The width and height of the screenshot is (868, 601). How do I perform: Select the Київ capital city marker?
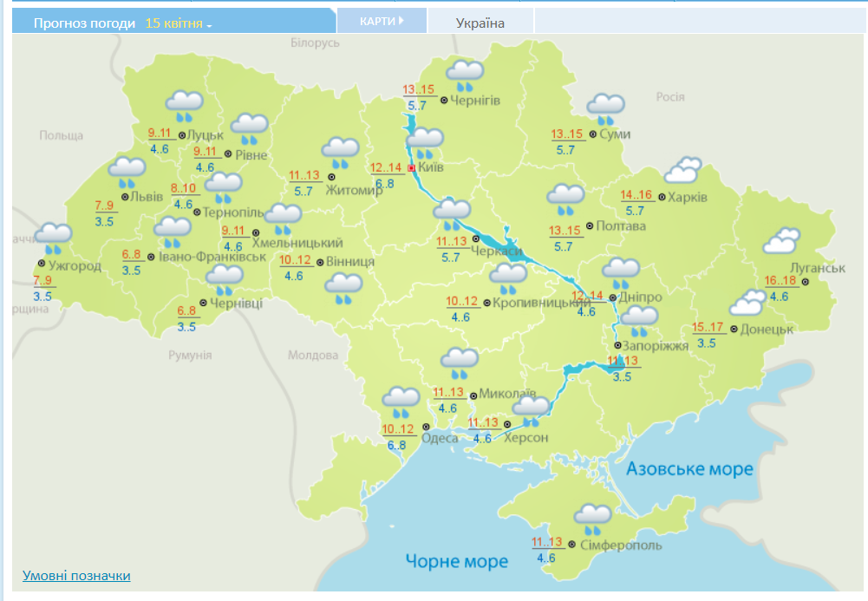click(411, 167)
